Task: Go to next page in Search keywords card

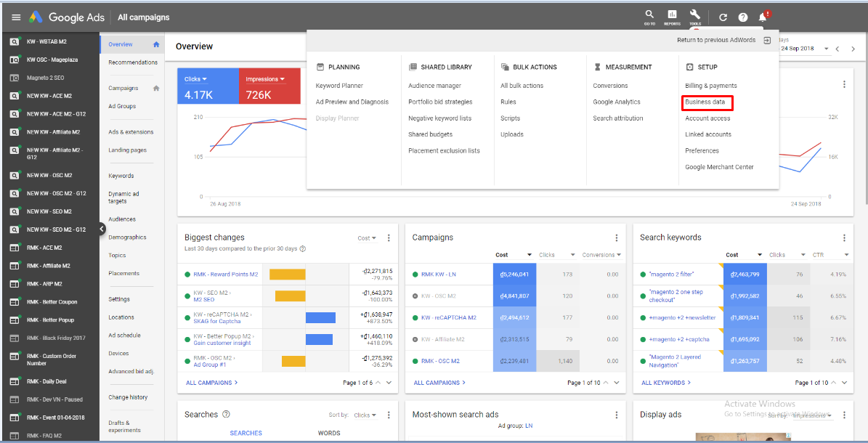Action: point(844,383)
